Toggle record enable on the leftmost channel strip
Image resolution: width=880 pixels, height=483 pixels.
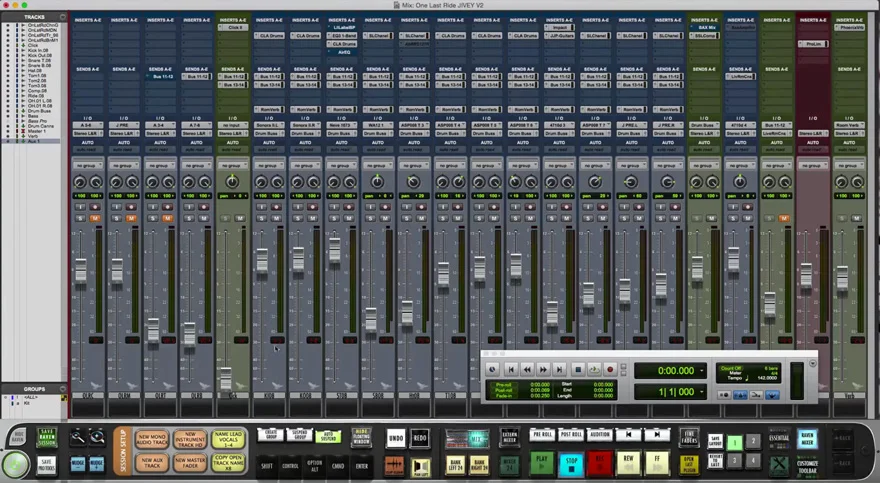(x=94, y=207)
